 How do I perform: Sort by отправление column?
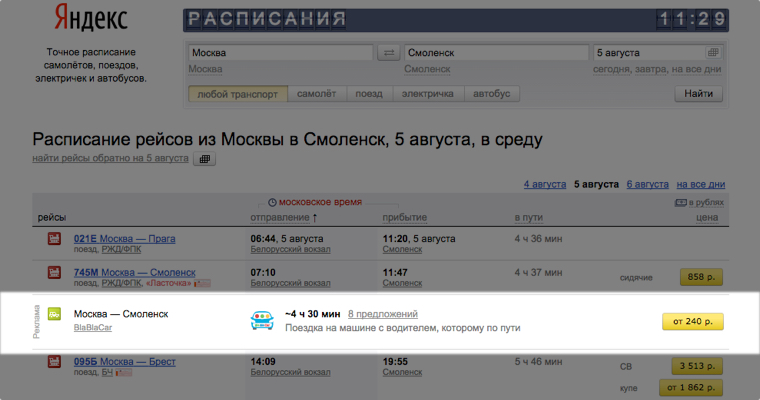280,218
